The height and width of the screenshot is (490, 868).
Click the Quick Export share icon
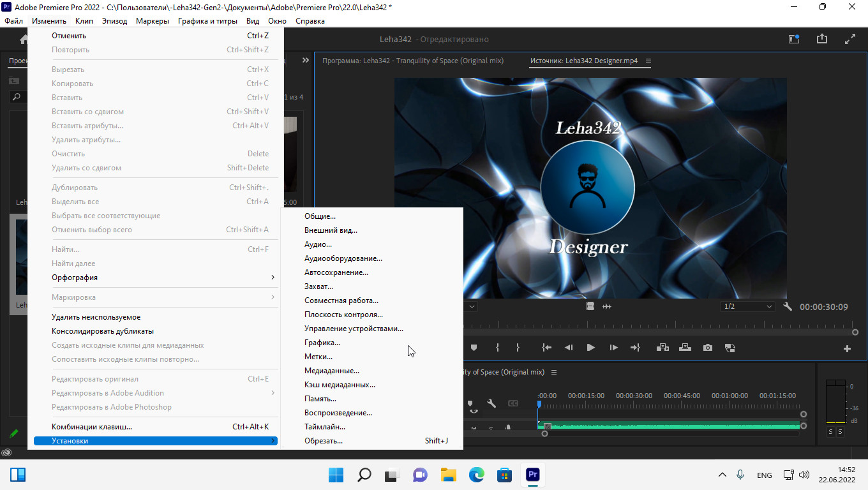[822, 39]
